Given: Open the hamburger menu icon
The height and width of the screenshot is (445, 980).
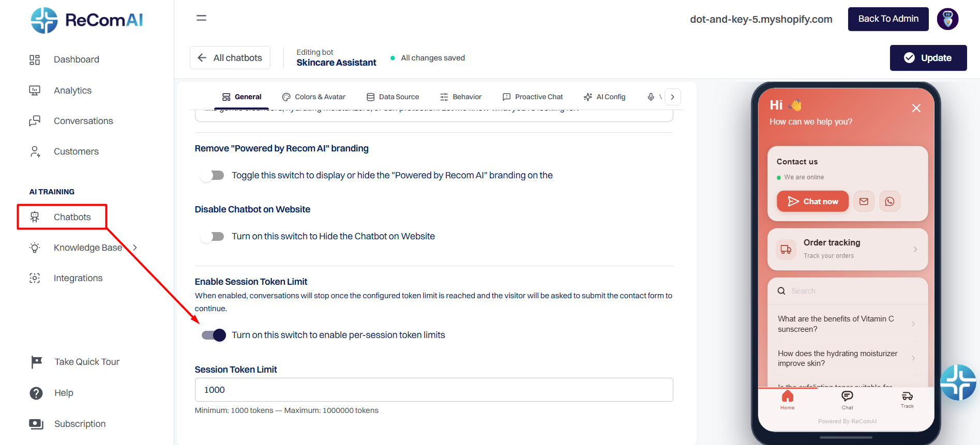Looking at the screenshot, I should click(201, 18).
